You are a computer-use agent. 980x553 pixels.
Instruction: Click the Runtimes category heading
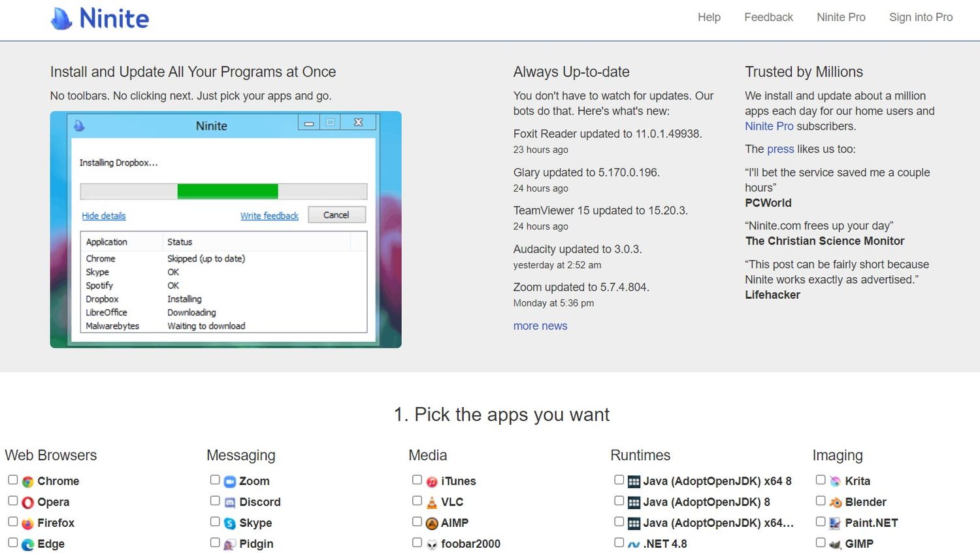pyautogui.click(x=640, y=456)
